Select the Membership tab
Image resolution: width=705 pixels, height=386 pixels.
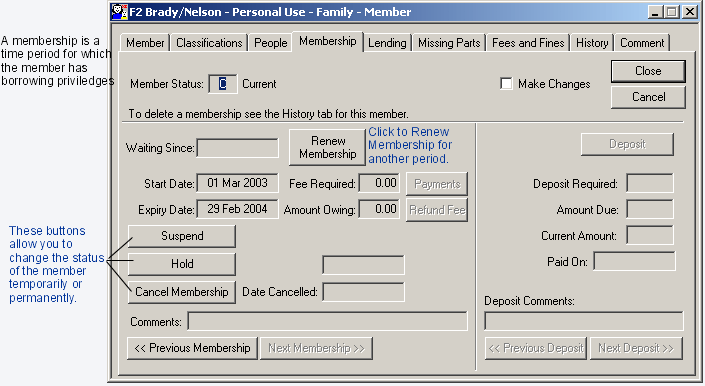(x=328, y=41)
